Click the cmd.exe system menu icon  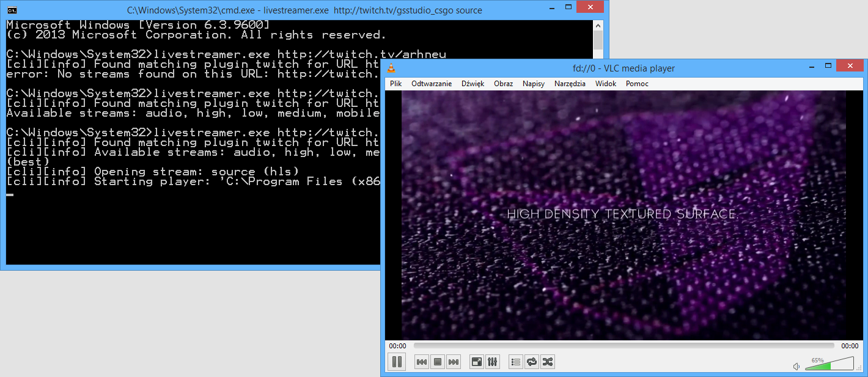click(x=12, y=10)
